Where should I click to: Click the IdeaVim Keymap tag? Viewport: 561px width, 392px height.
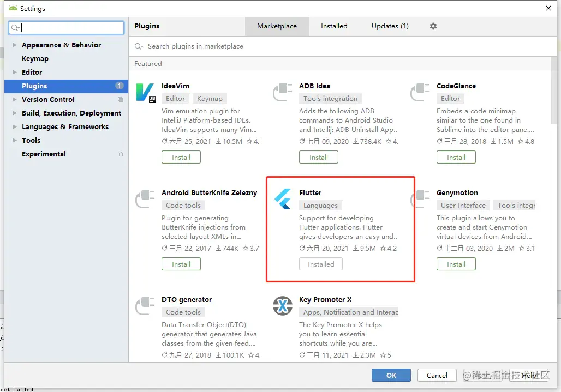coord(210,98)
